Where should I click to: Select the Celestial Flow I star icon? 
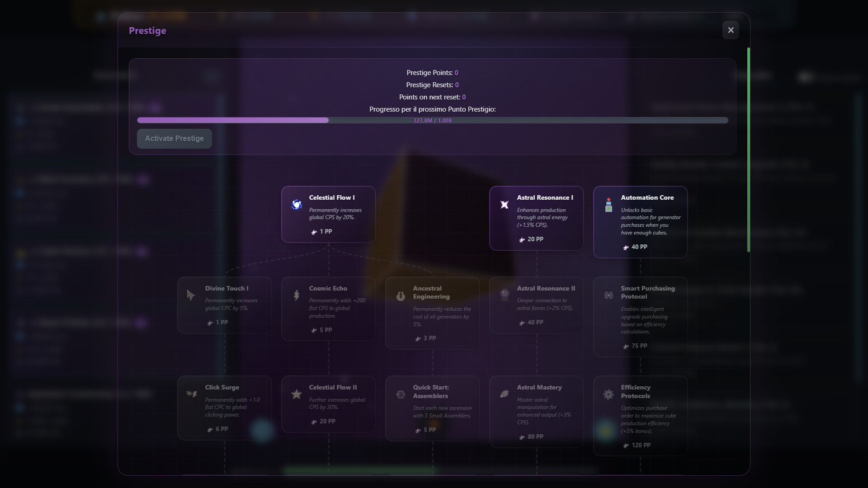tap(296, 205)
